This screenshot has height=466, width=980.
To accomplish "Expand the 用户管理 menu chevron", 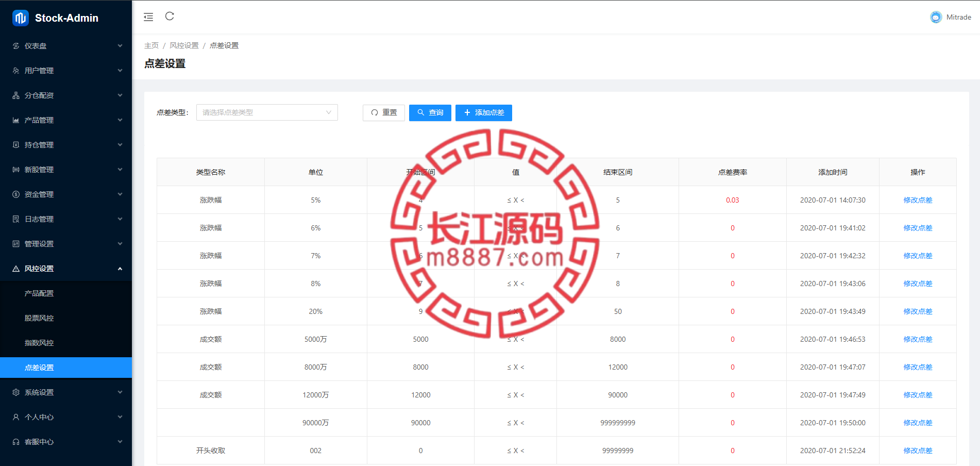I will [120, 71].
